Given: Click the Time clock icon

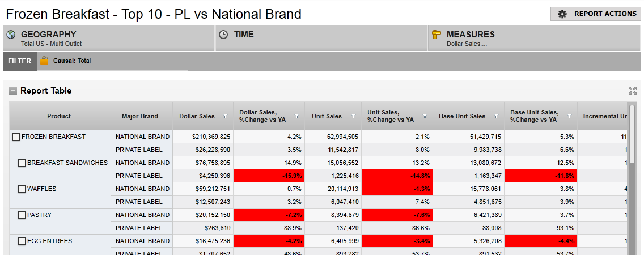Looking at the screenshot, I should (223, 35).
